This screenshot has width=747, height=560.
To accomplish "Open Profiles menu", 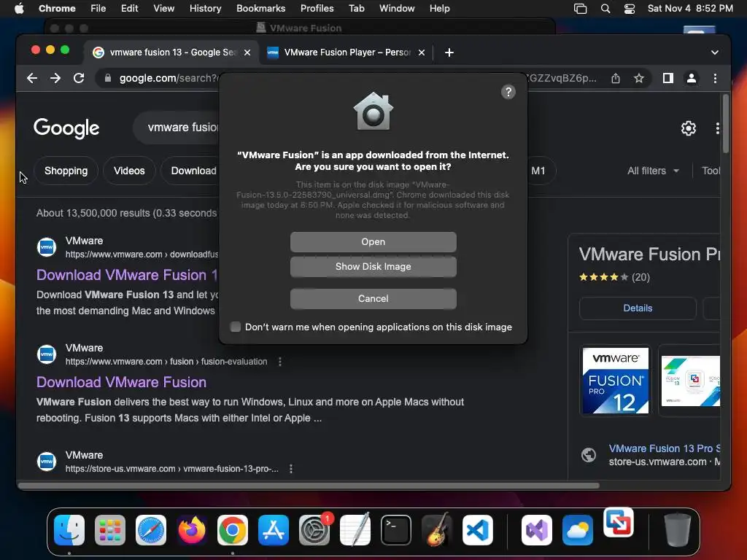I will pos(317,9).
